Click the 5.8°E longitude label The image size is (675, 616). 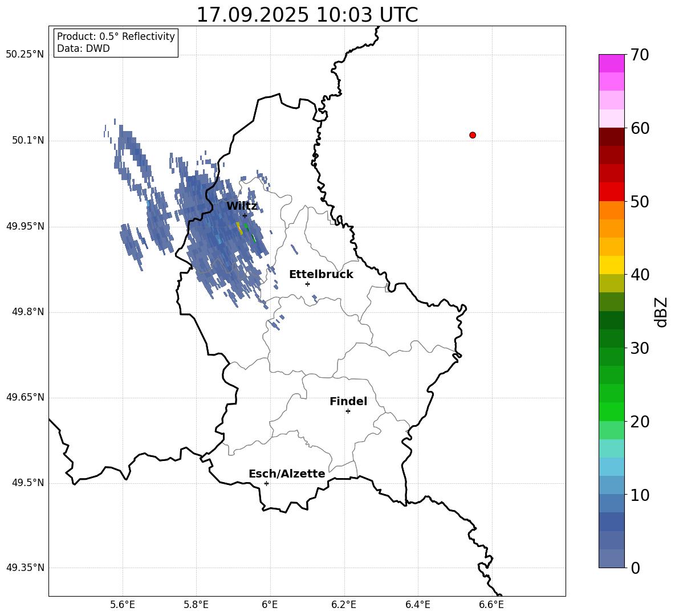[x=196, y=605]
